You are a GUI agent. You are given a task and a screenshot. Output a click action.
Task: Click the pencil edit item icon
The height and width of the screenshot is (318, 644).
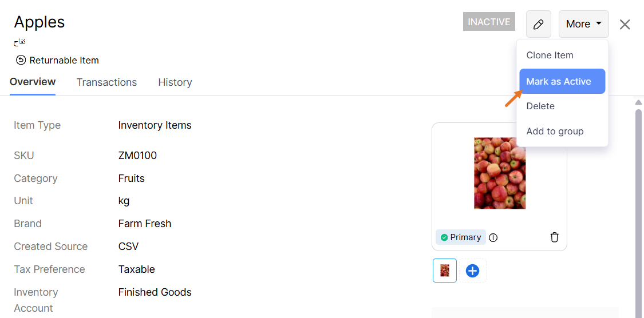click(x=538, y=24)
